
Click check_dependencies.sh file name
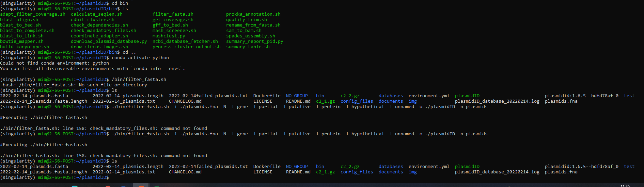pos(99,25)
